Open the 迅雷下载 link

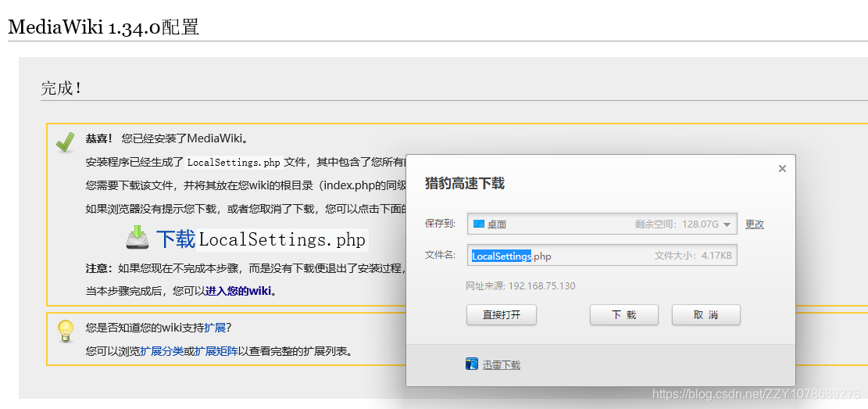click(501, 364)
